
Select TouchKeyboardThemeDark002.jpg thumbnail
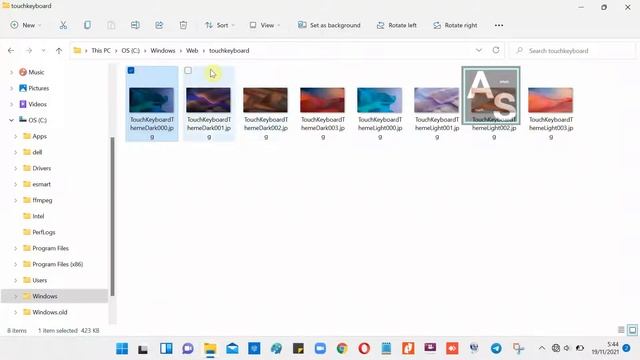pos(265,100)
